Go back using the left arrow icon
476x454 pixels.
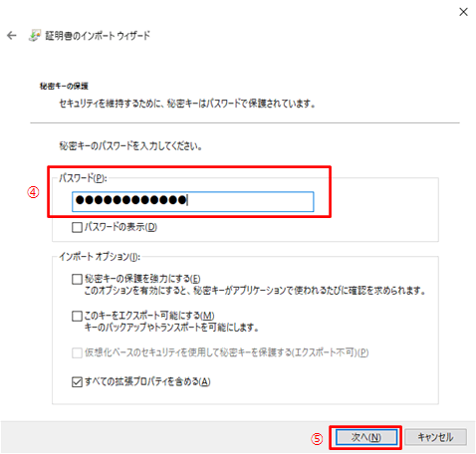click(12, 35)
